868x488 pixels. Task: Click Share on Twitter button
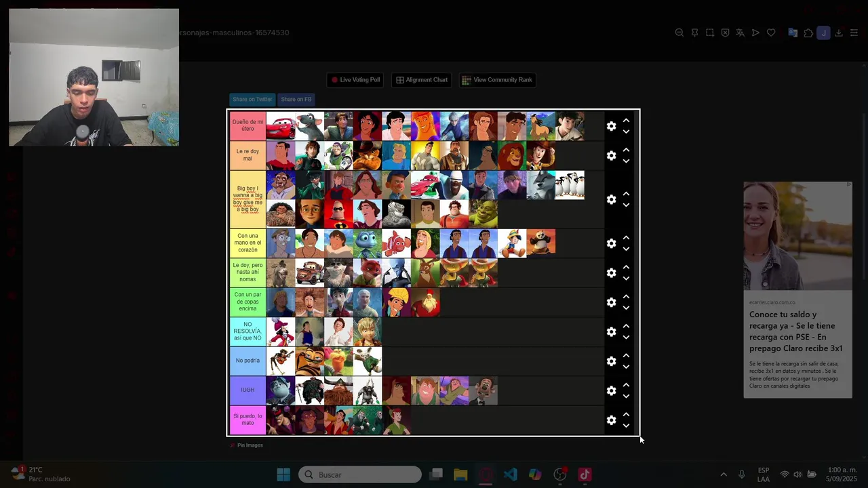click(x=252, y=99)
